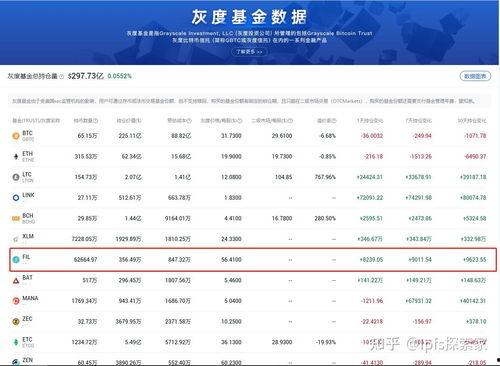Image resolution: width=500 pixels, height=366 pixels.
Task: Select the ZEC fund name
Action: coord(27,319)
